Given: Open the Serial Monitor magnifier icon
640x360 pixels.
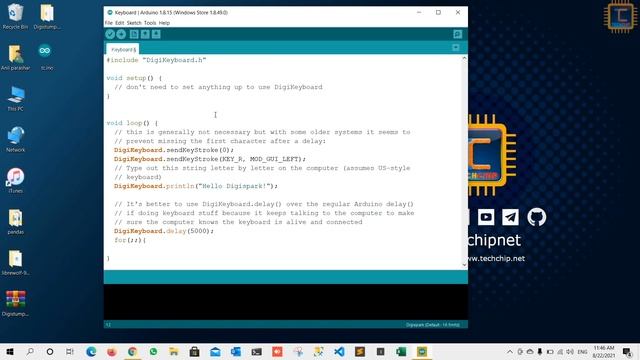Looking at the screenshot, I should pyautogui.click(x=458, y=34).
